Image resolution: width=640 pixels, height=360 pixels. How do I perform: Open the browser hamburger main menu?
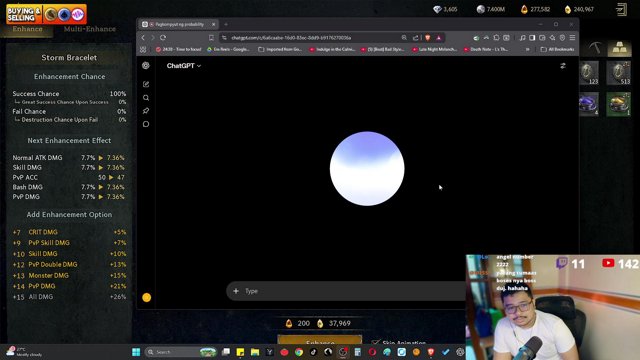click(x=572, y=38)
